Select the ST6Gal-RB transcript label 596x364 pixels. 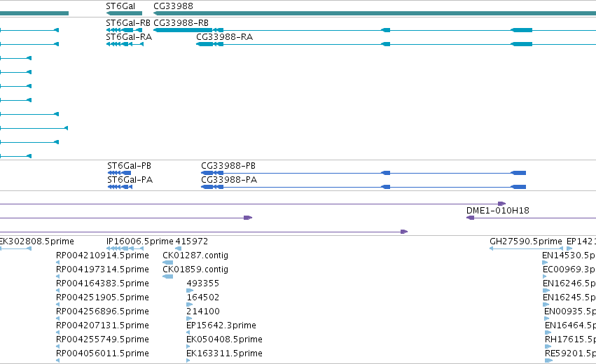point(128,23)
